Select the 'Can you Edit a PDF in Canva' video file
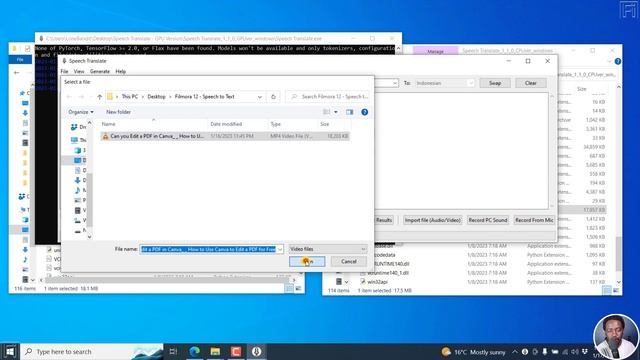Image resolution: width=640 pixels, height=360 pixels. pos(224,136)
